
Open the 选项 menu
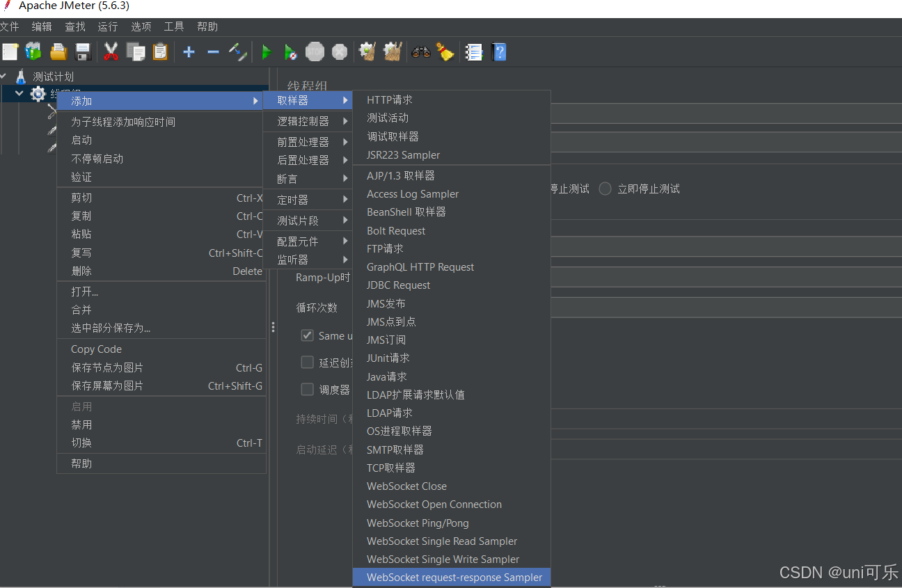pos(141,26)
